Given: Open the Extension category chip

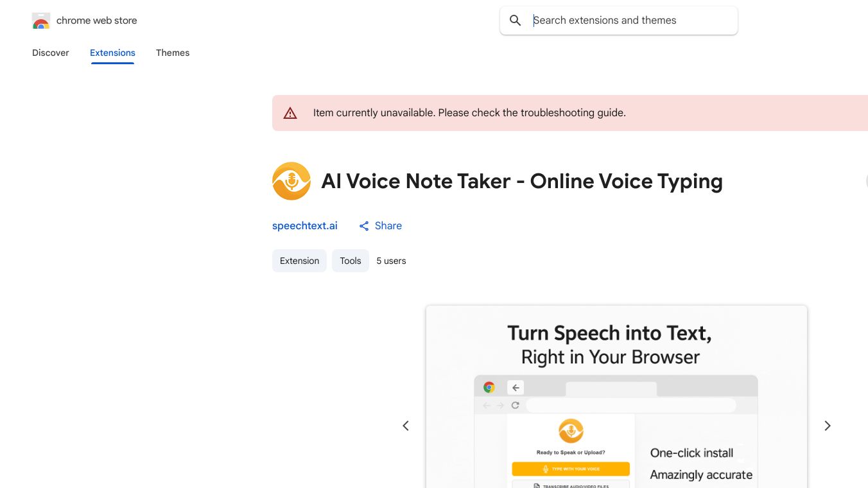Looking at the screenshot, I should [x=299, y=261].
